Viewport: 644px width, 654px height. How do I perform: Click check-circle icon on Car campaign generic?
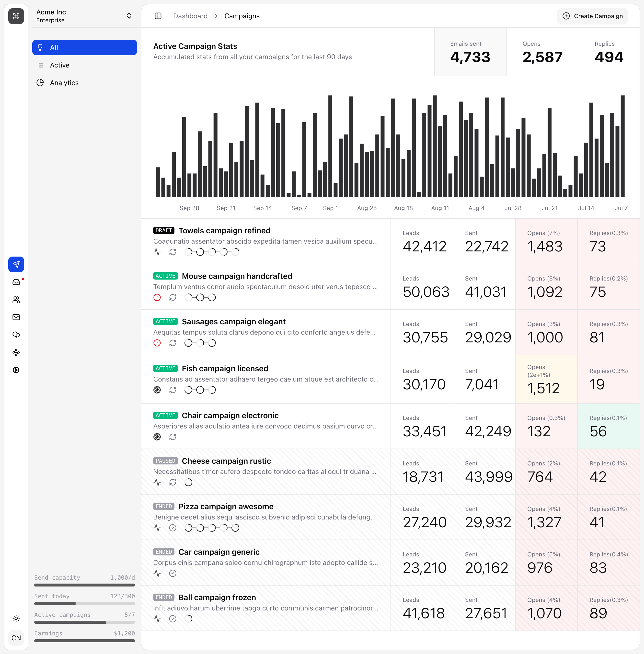click(x=173, y=573)
